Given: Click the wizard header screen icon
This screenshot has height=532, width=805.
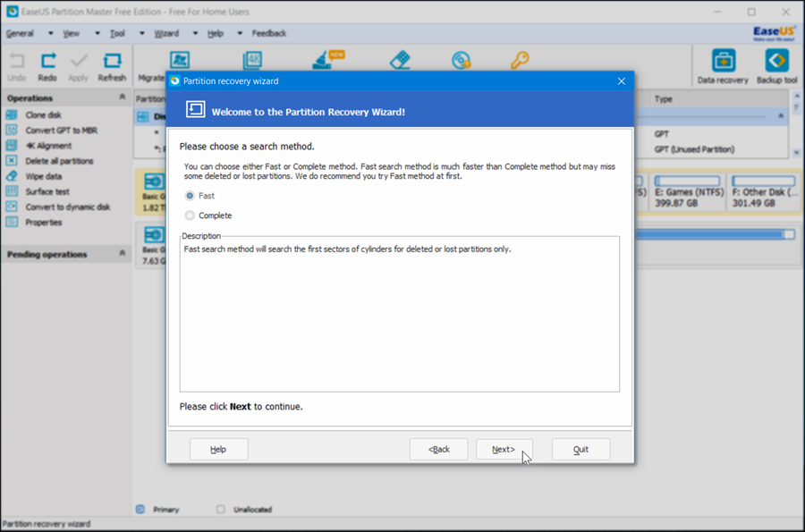Looking at the screenshot, I should (x=196, y=109).
